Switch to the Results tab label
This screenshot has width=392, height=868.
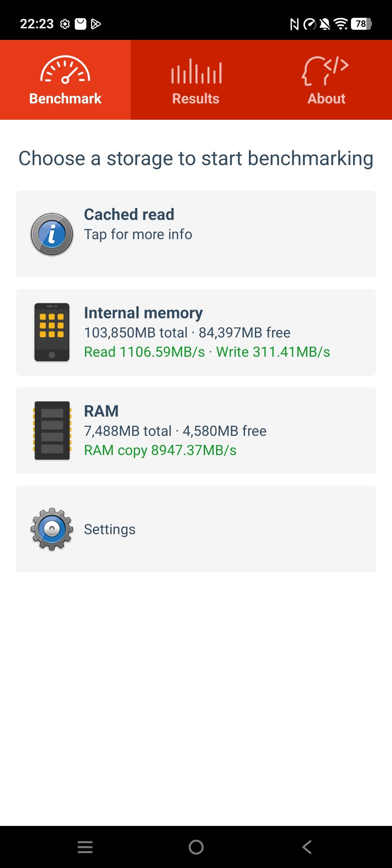196,99
